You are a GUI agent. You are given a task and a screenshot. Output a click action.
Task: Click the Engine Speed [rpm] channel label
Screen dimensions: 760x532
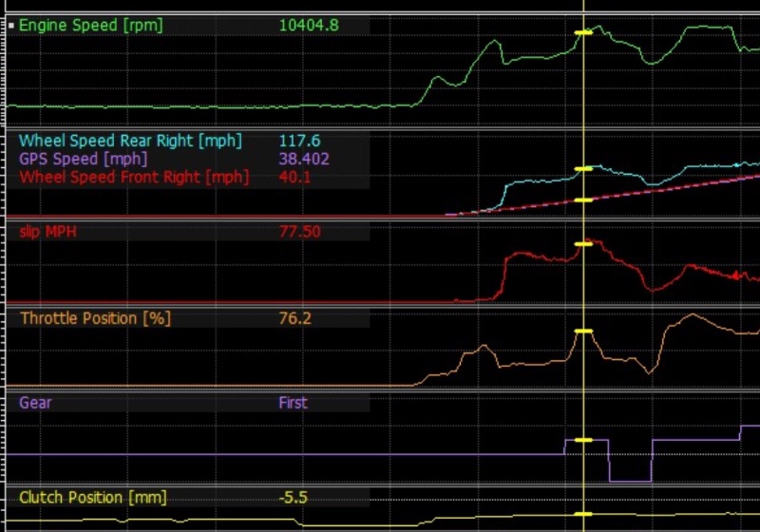[x=91, y=26]
